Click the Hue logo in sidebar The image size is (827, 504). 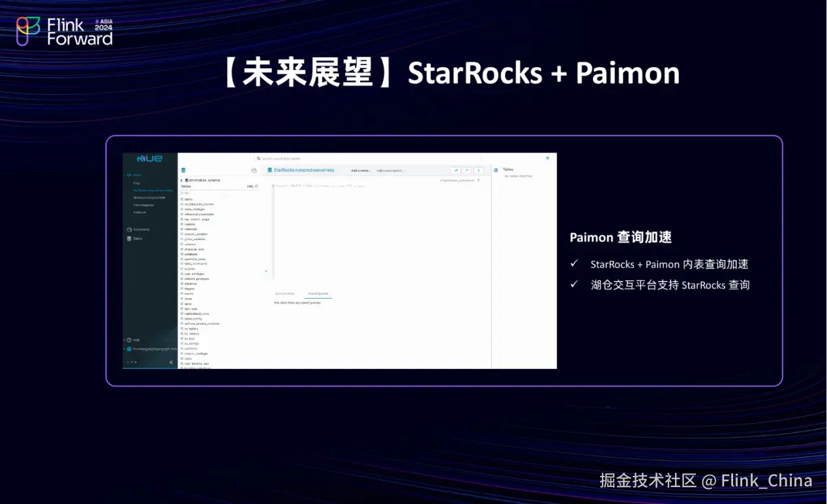[x=149, y=158]
